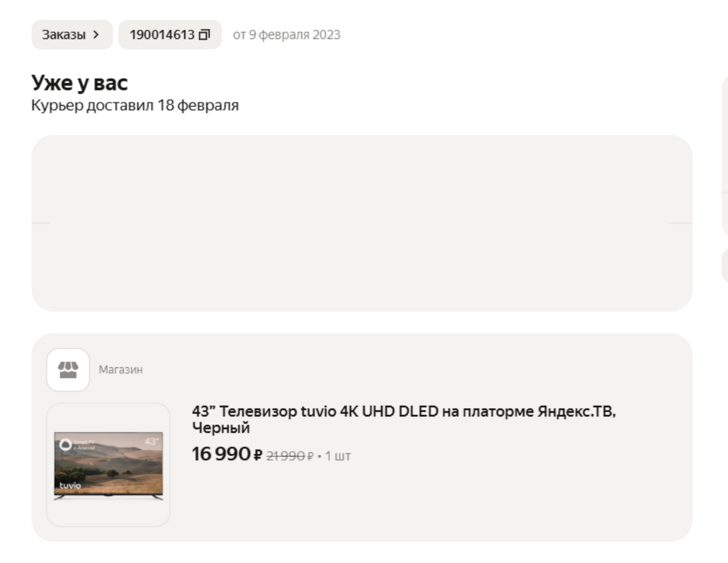Click the 16 990 ₽ price
728x563 pixels.
226,455
